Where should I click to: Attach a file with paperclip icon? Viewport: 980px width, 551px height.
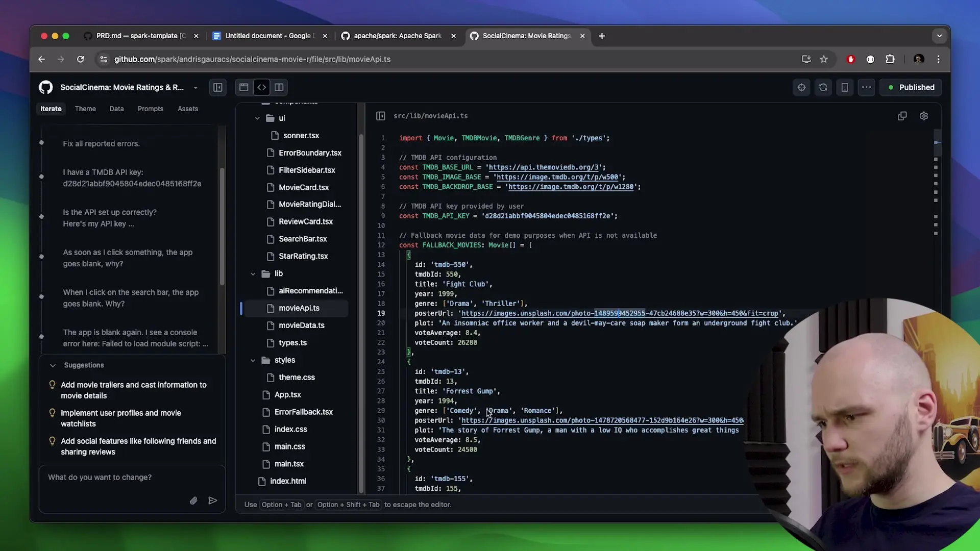(193, 500)
